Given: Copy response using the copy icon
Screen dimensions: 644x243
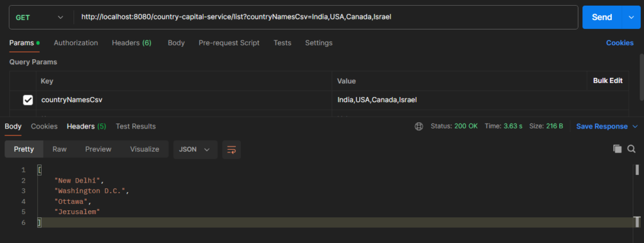Looking at the screenshot, I should [618, 149].
